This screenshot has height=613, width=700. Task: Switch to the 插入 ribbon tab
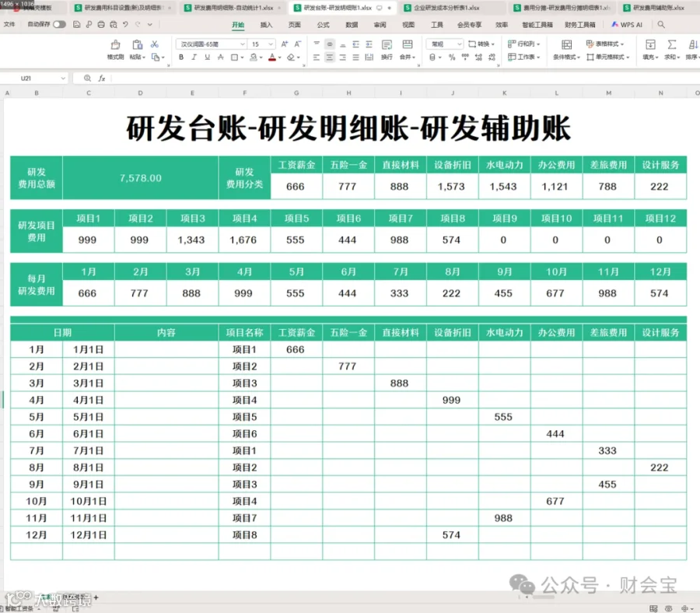point(266,25)
